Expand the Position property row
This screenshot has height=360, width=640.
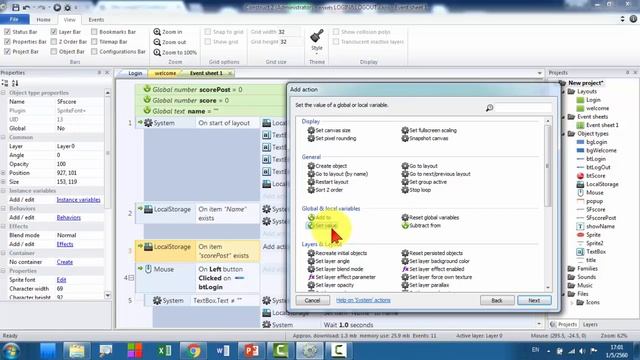click(3, 173)
